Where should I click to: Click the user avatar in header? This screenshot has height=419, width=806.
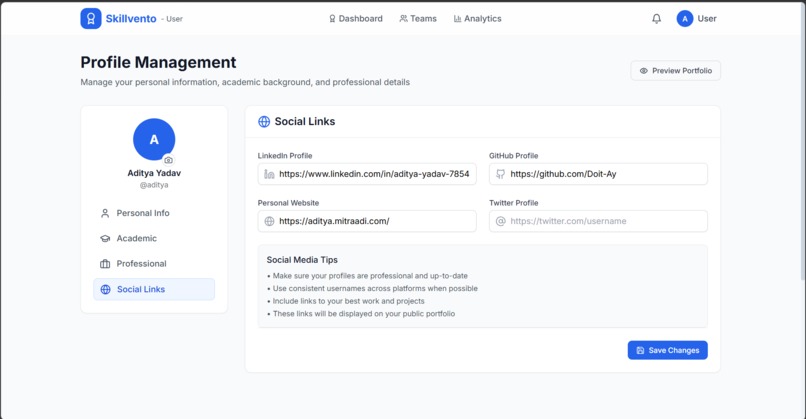pos(685,19)
